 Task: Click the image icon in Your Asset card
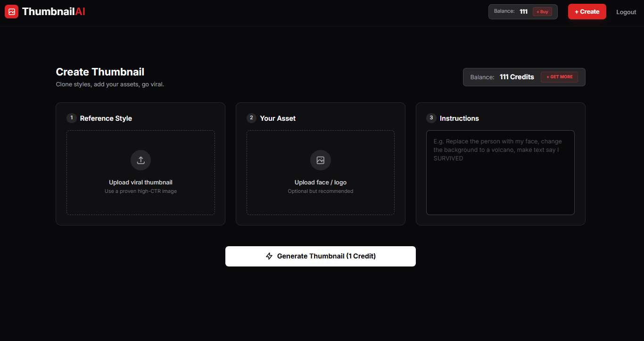coord(320,160)
